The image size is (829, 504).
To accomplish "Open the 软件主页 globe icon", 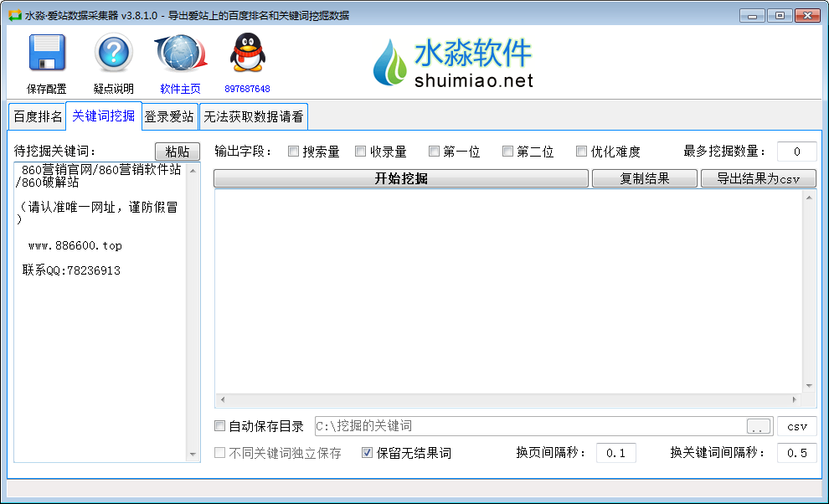I will coord(180,53).
